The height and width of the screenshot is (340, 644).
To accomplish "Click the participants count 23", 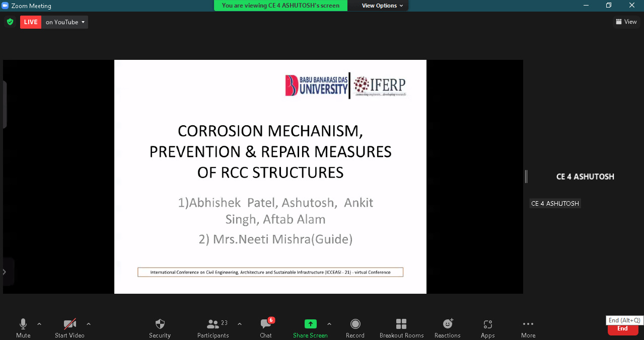I will point(225,323).
